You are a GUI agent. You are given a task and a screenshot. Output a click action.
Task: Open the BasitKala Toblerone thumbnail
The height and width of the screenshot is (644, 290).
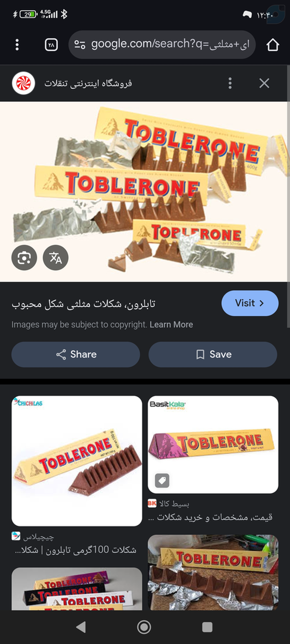tap(213, 444)
